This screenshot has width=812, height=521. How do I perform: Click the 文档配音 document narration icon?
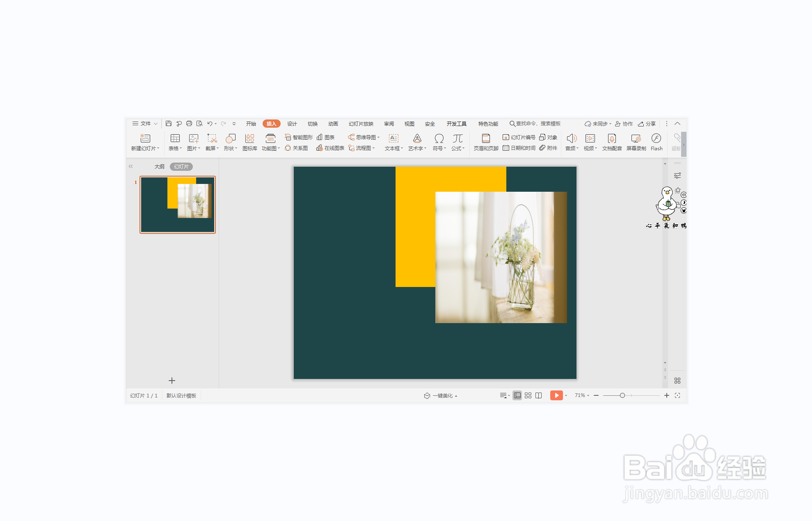coord(611,138)
